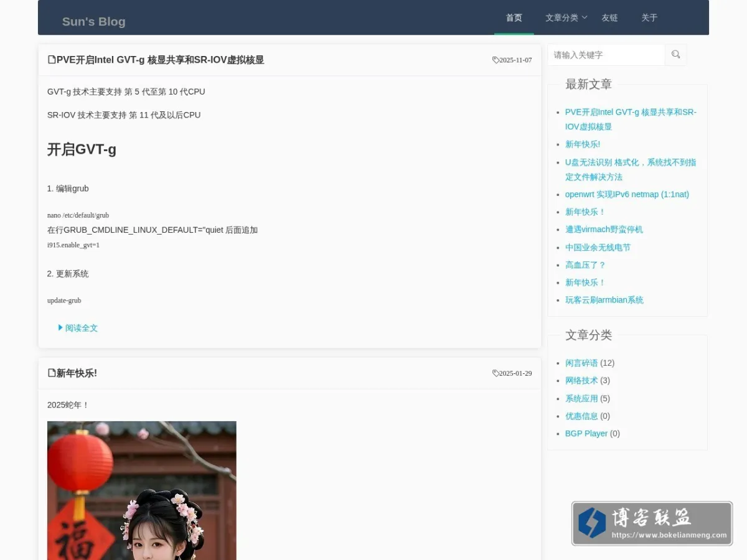Open the 文章分类 navigation menu
747x560 pixels.
(x=561, y=17)
